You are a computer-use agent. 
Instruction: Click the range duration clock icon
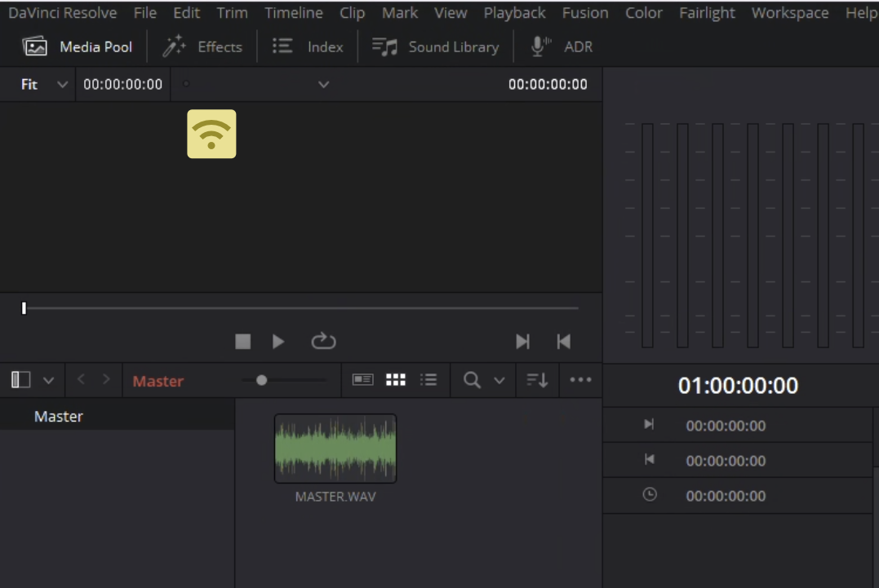coord(649,494)
